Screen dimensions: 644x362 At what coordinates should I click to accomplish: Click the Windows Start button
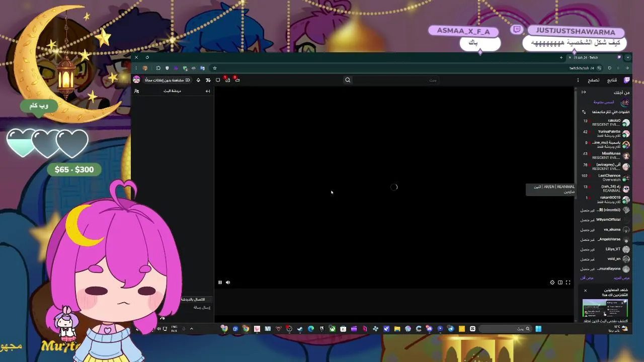pyautogui.click(x=538, y=329)
